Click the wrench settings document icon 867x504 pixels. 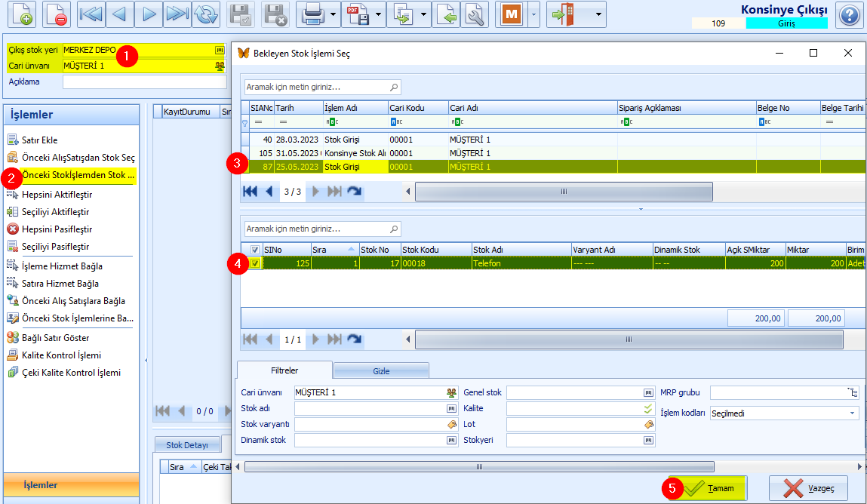(x=475, y=14)
